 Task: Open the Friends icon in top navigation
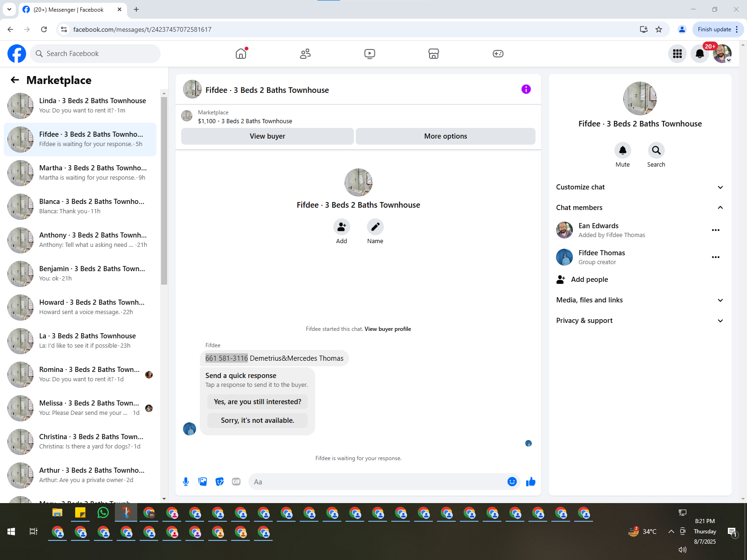pos(305,54)
